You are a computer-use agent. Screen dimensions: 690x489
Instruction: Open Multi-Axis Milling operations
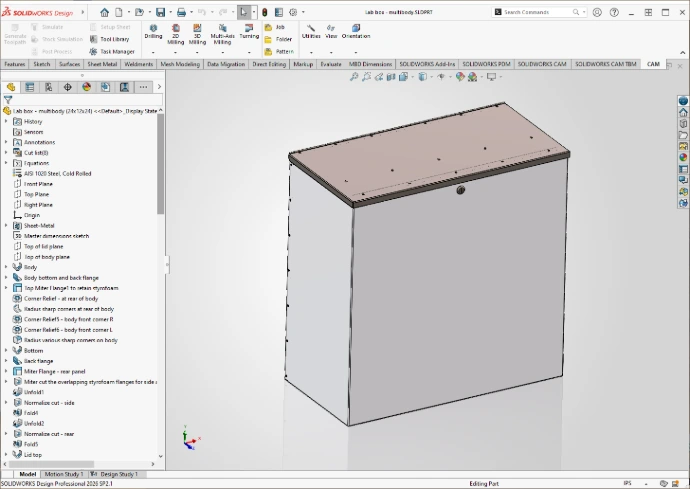[x=222, y=34]
